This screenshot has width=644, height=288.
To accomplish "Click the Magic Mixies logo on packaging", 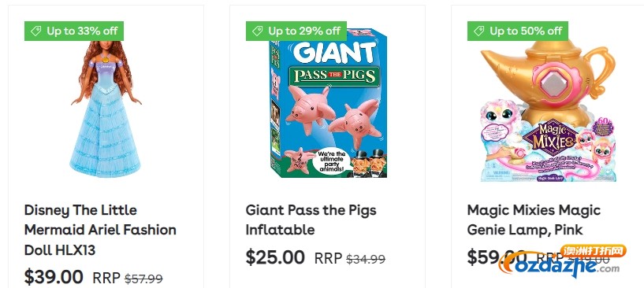I will [553, 137].
